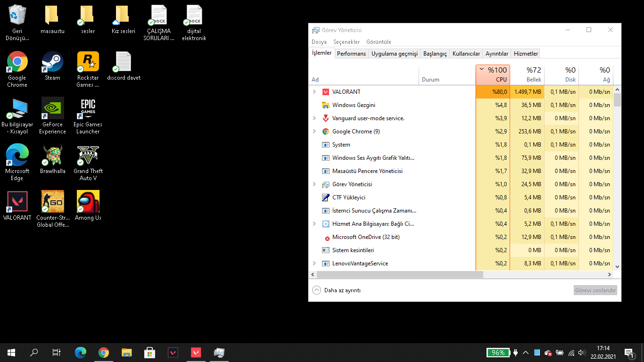Image resolution: width=644 pixels, height=362 pixels.
Task: Click the process list vertical scrollbar thumb
Action: [x=617, y=100]
